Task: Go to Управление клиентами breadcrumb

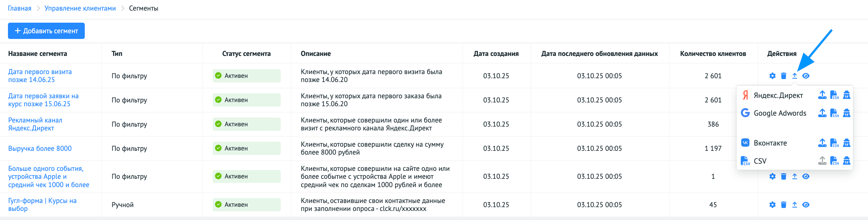Action: 80,8
